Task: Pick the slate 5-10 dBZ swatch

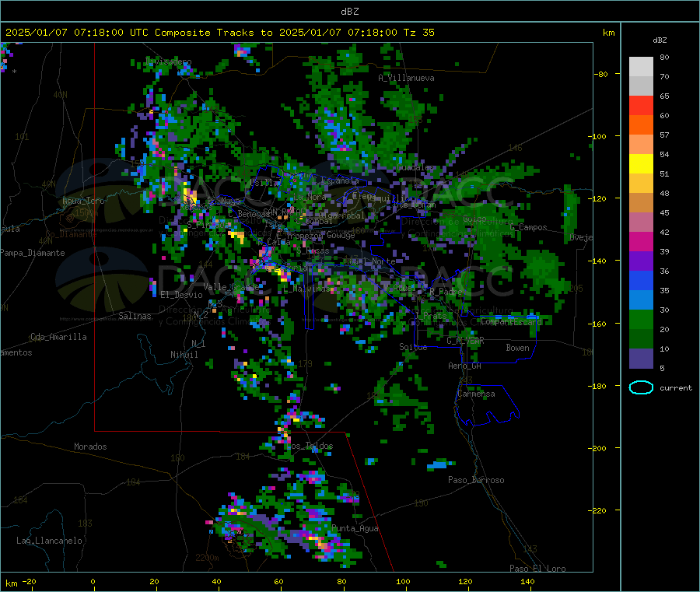Action: (641, 359)
